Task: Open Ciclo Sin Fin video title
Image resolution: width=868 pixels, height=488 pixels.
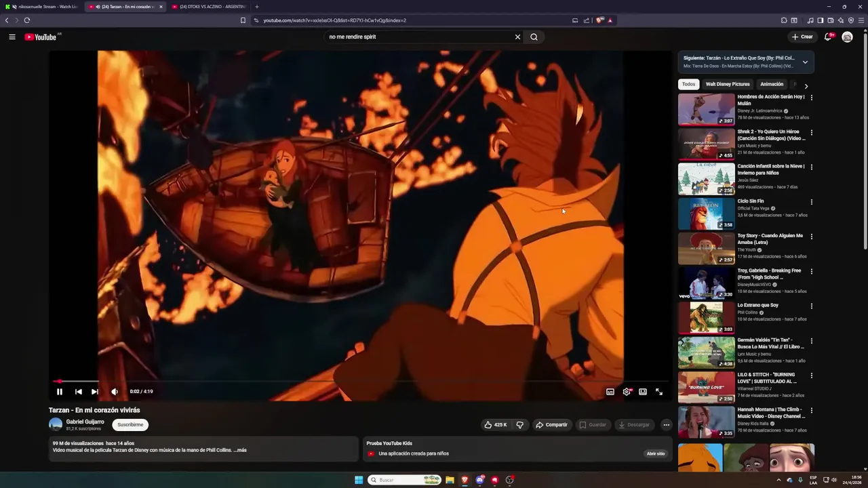Action: click(751, 201)
